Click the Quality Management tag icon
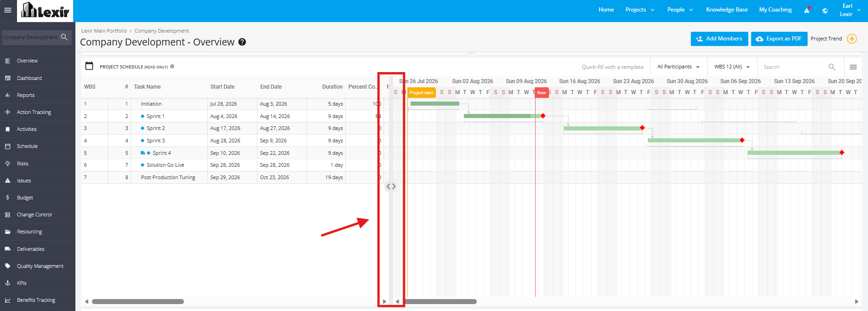 point(8,266)
